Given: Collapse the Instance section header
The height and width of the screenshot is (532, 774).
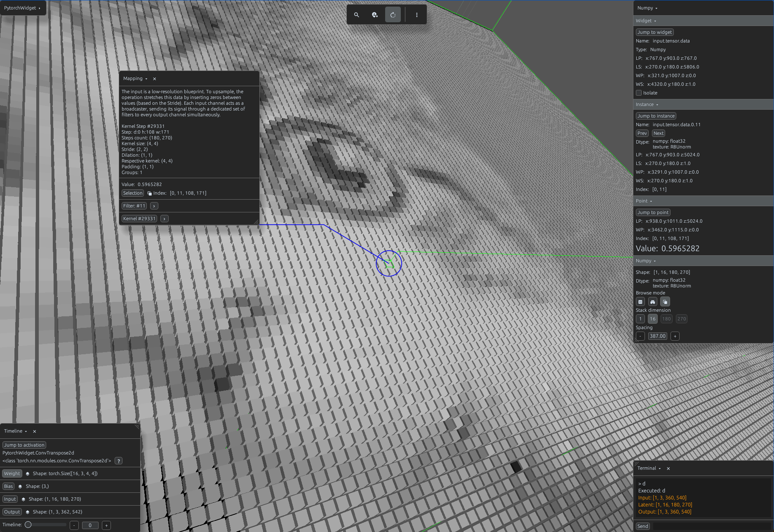Looking at the screenshot, I should pos(703,104).
